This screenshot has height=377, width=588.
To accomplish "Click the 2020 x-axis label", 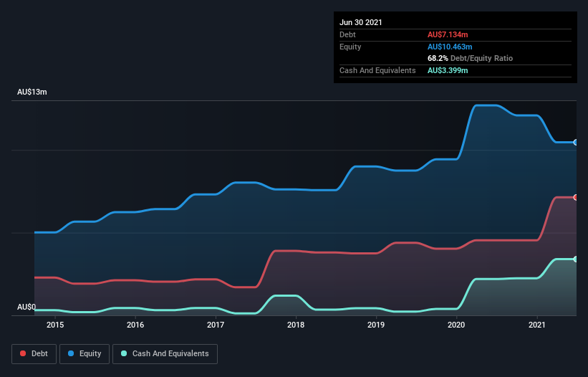I will click(456, 325).
